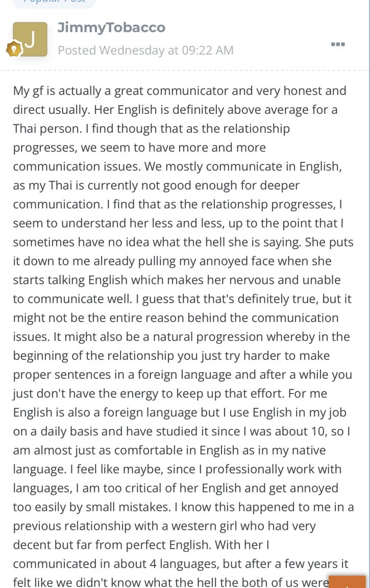Open JimmyTobacco's avatar with letter J
The image size is (370, 588).
pos(30,39)
